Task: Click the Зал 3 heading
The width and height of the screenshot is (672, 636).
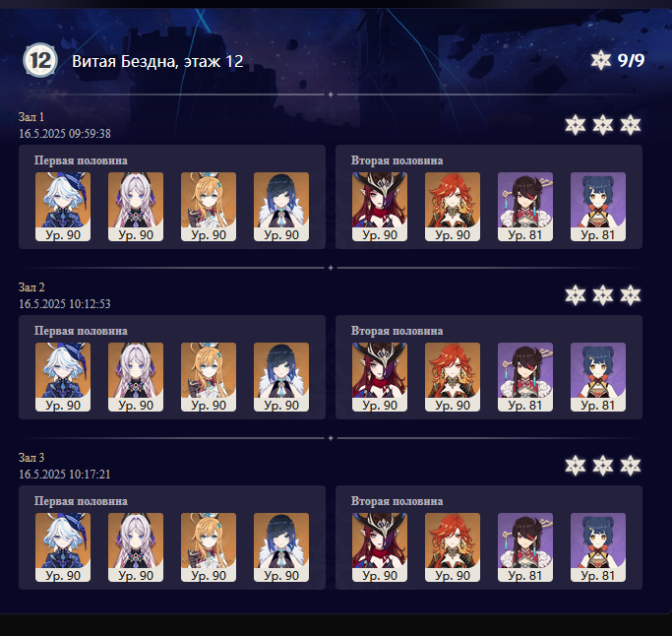Action: point(31,458)
